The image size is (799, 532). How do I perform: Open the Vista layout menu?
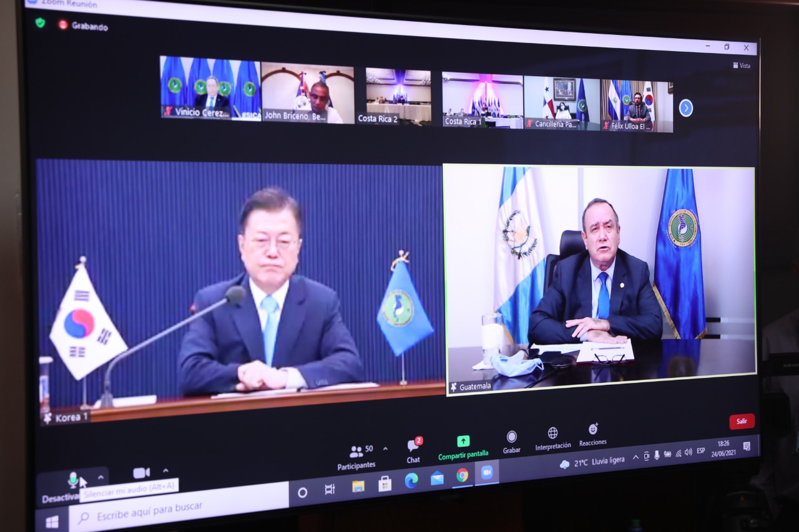pyautogui.click(x=742, y=65)
